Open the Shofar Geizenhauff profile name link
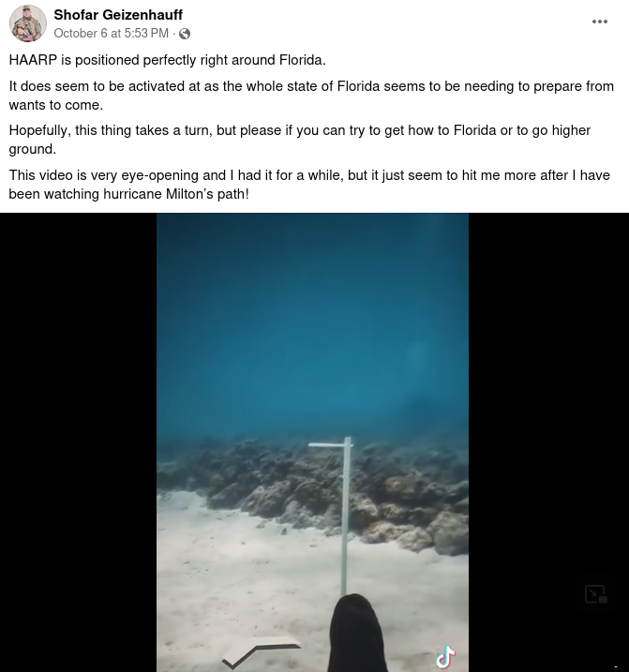This screenshot has height=672, width=629. point(118,15)
